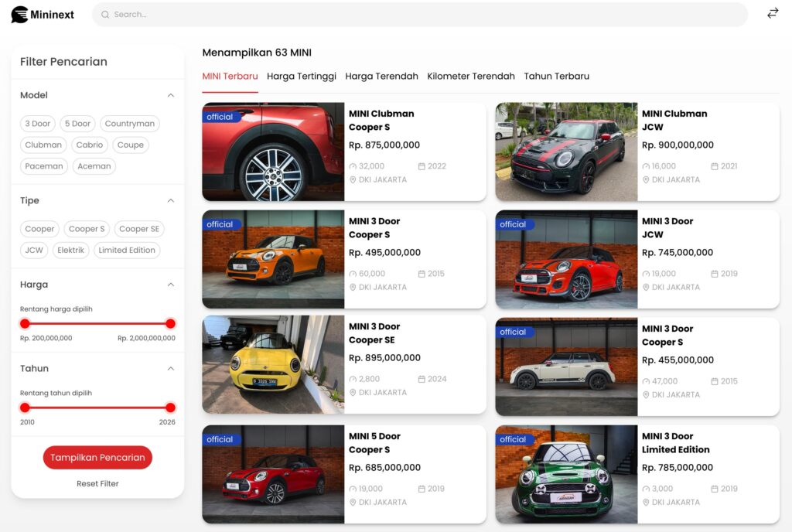792x532 pixels.
Task: Collapse the Tahun filter section
Action: point(171,369)
